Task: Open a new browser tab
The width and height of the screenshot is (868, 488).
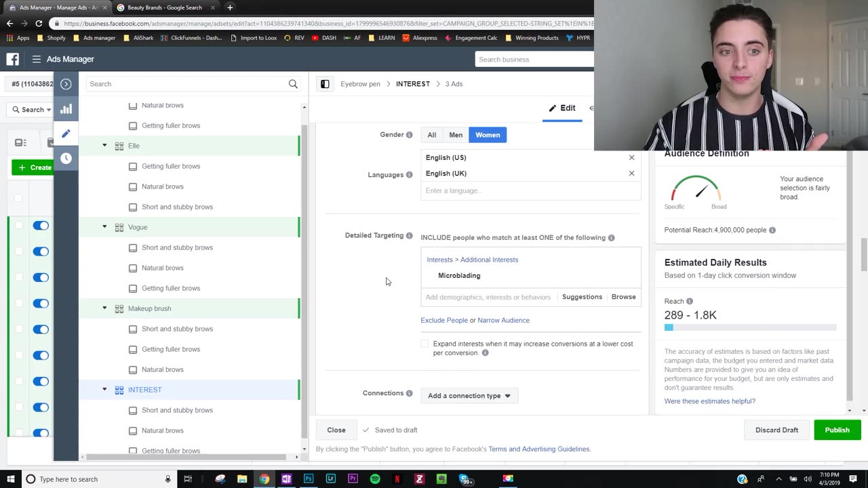Action: click(x=230, y=7)
